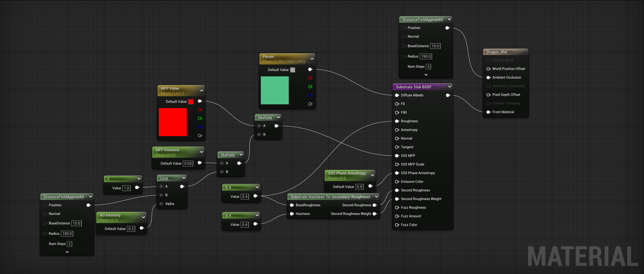The width and height of the screenshot is (644, 274).
Task: Edit AO Intensity Default Value 0.2
Action: click(131, 229)
